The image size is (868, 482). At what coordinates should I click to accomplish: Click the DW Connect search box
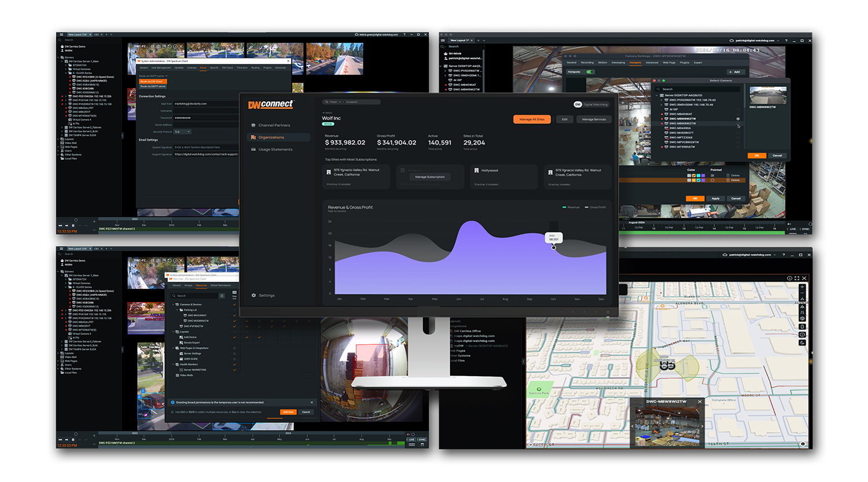pos(351,102)
